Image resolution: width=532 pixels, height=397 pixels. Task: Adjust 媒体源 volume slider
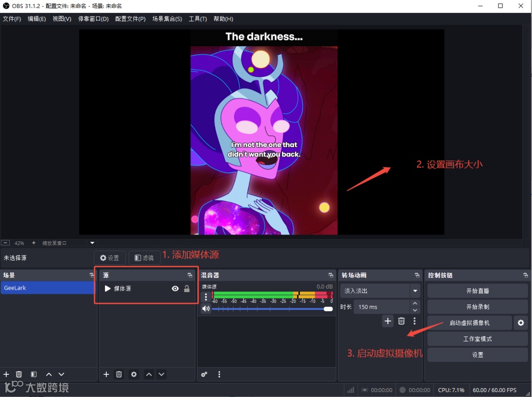[x=272, y=309]
